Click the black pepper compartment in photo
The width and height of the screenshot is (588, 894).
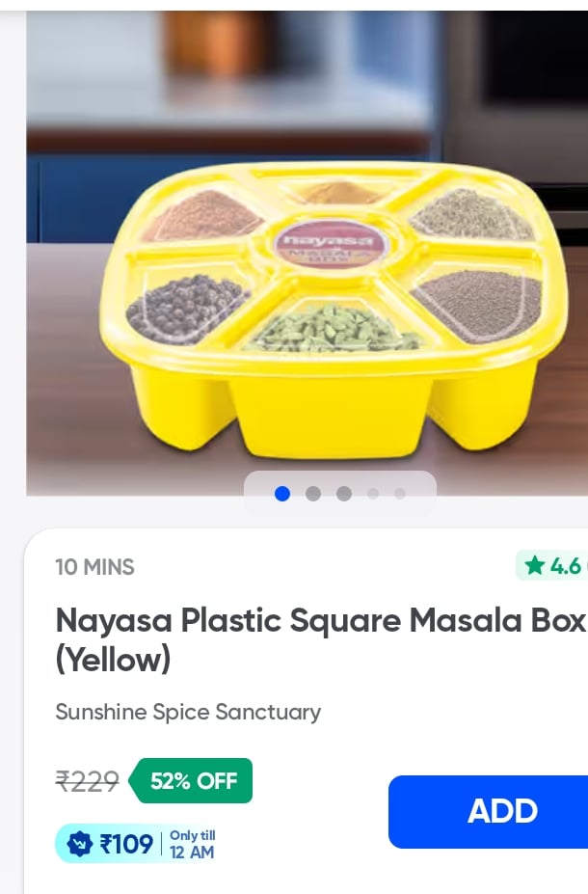pyautogui.click(x=185, y=303)
